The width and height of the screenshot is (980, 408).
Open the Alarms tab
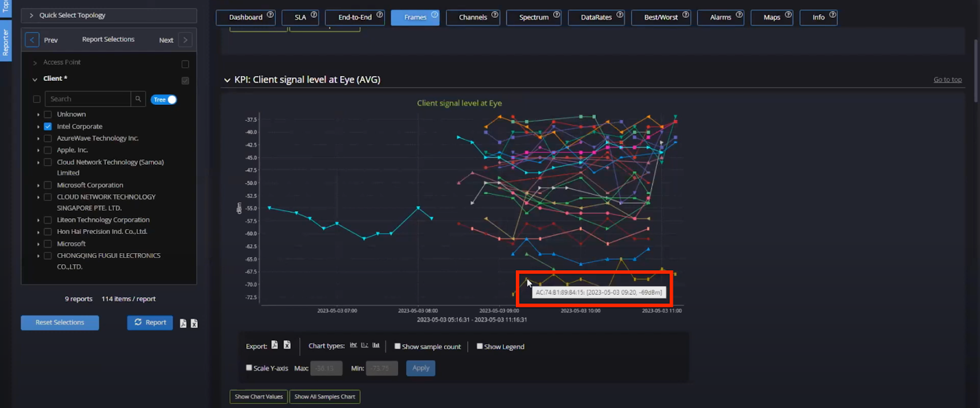pos(720,17)
